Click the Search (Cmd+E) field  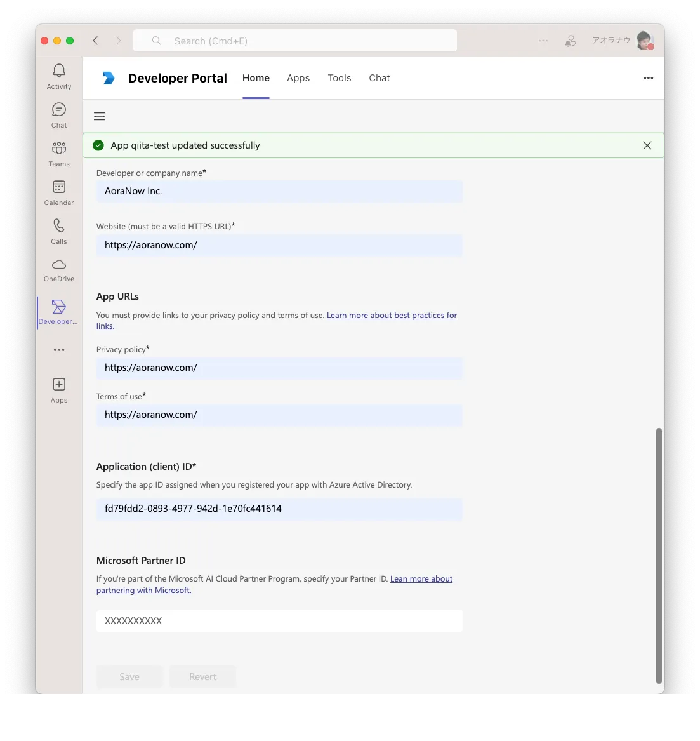pyautogui.click(x=295, y=41)
